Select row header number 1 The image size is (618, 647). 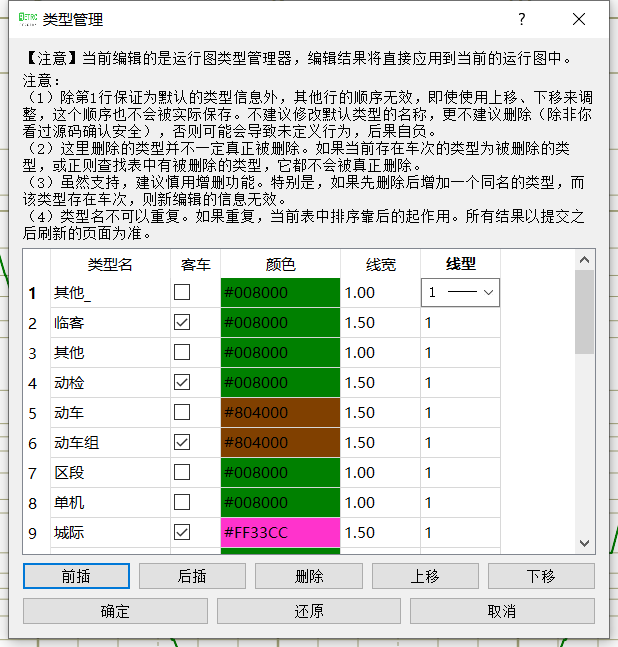coord(36,293)
